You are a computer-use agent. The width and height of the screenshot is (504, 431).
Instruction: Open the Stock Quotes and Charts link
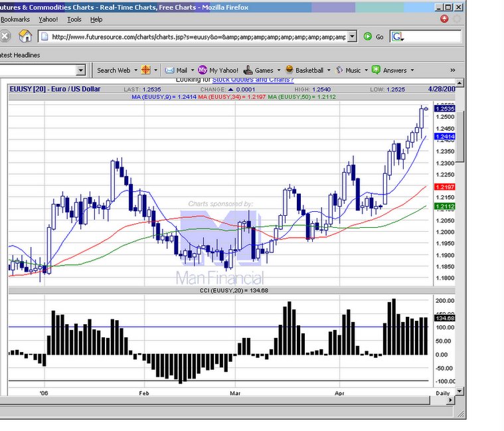[253, 80]
